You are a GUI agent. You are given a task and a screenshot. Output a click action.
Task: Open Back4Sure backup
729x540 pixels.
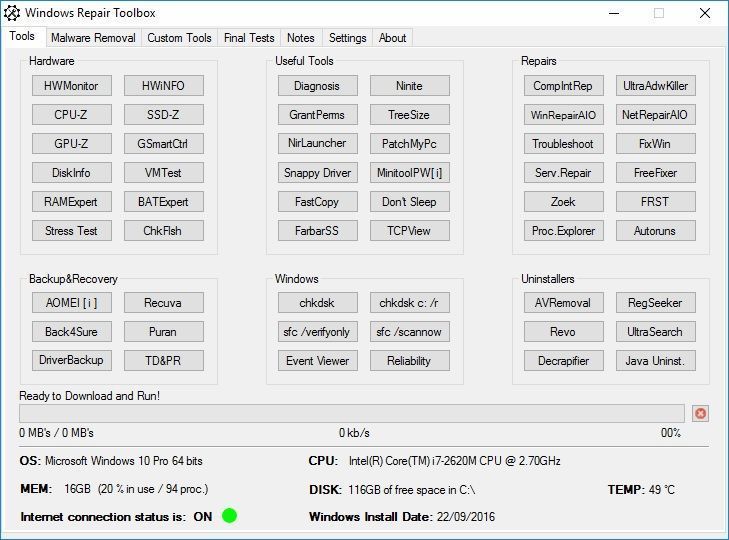pyautogui.click(x=72, y=332)
